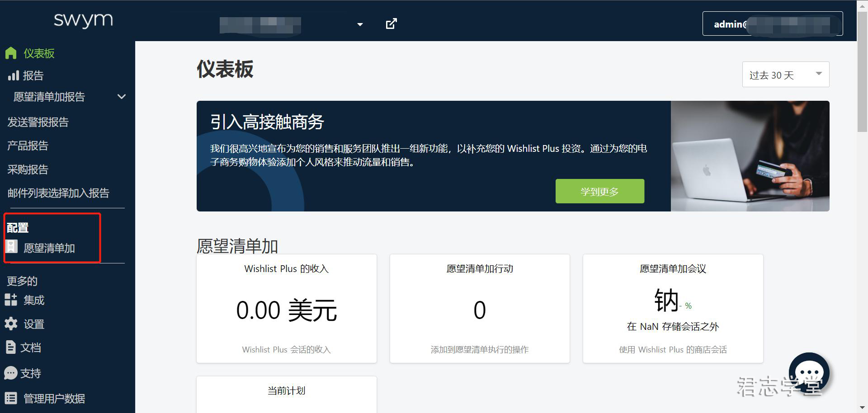The image size is (868, 413).
Task: Click the green home icon beside 仪表板
Action: (x=11, y=53)
